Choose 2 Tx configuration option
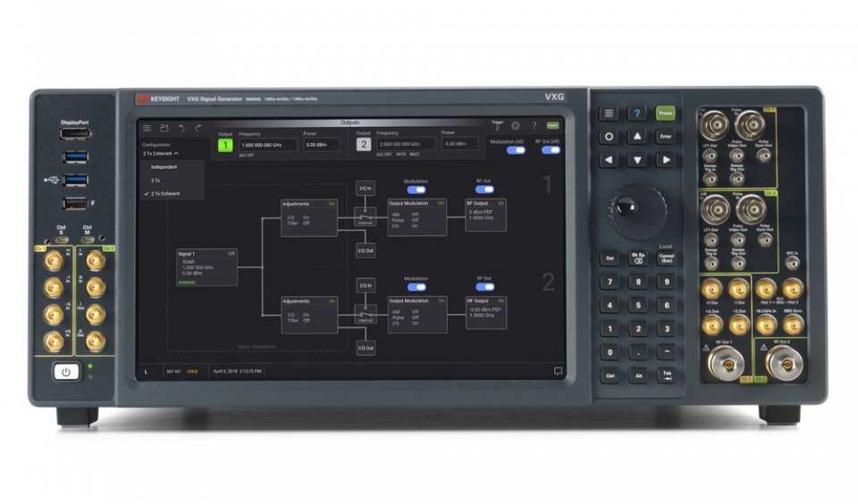Viewport: 858px width, 504px height. click(x=156, y=180)
